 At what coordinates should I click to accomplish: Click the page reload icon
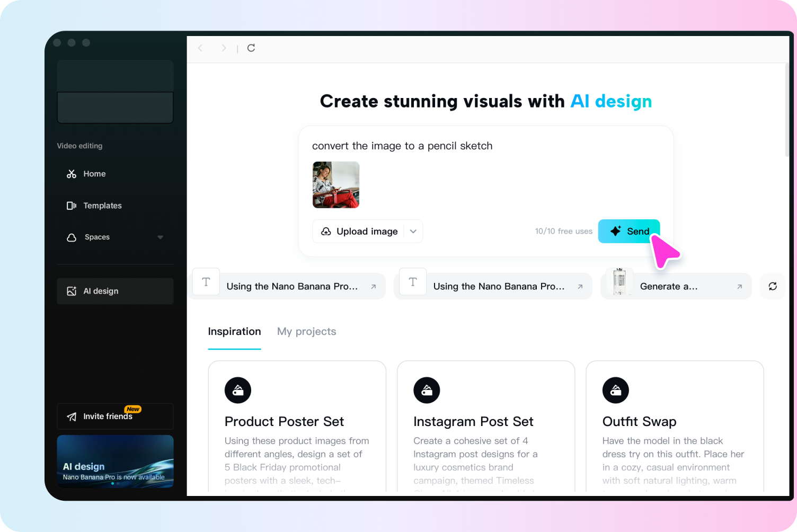(x=251, y=48)
